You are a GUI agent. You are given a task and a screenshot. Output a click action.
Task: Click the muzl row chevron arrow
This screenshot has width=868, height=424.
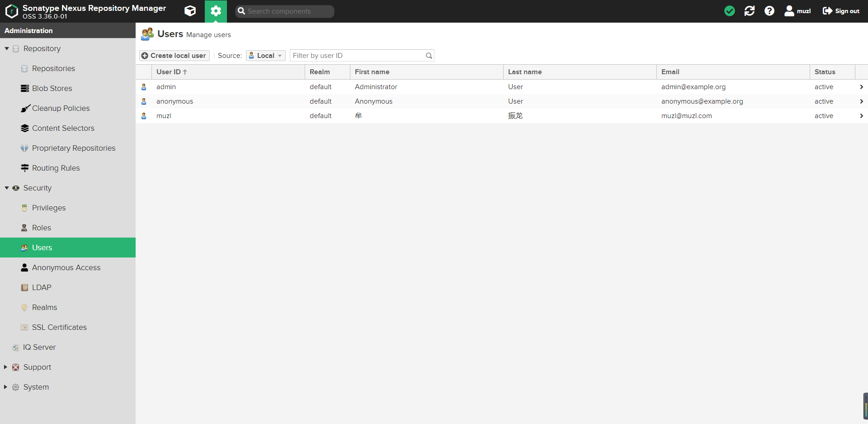tap(861, 116)
